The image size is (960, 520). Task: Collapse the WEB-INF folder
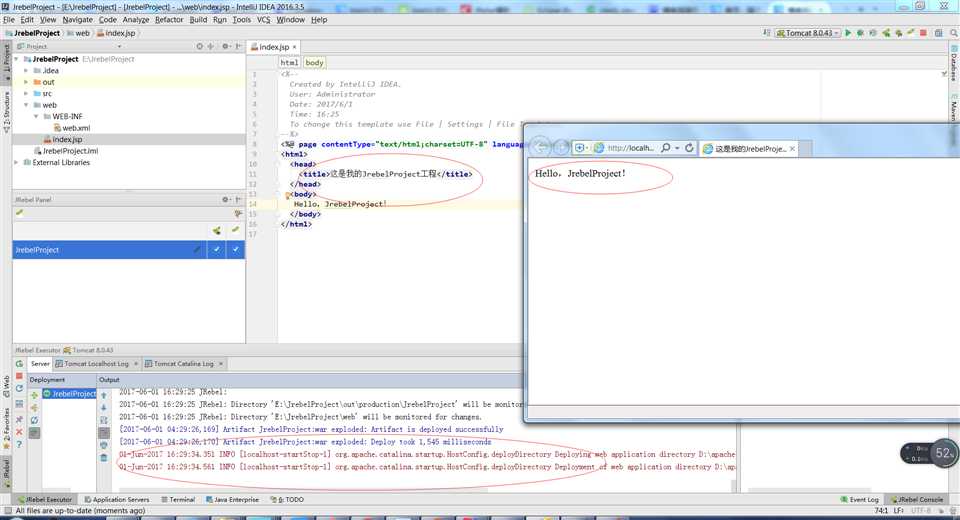36,116
